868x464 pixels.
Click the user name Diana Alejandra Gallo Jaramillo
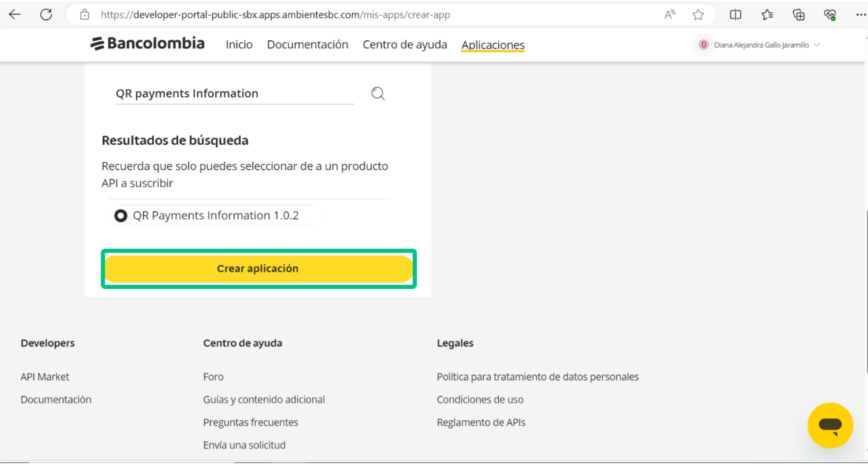point(762,45)
